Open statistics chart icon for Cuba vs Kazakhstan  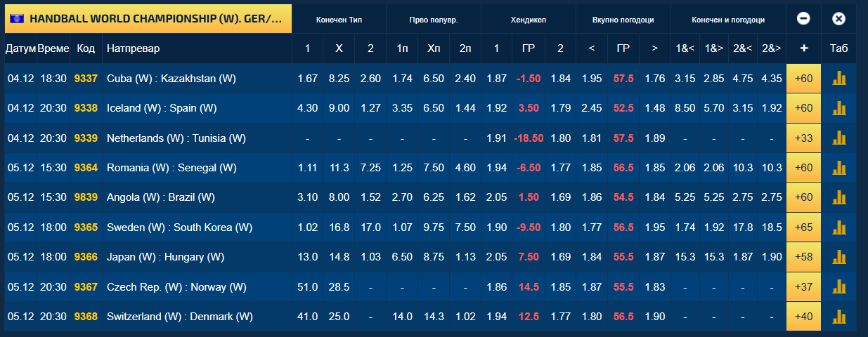pyautogui.click(x=838, y=79)
